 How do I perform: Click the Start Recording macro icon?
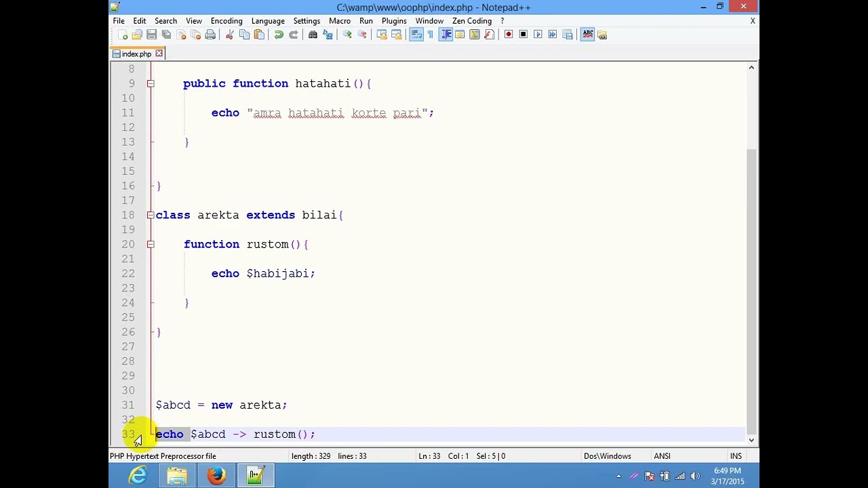509,35
